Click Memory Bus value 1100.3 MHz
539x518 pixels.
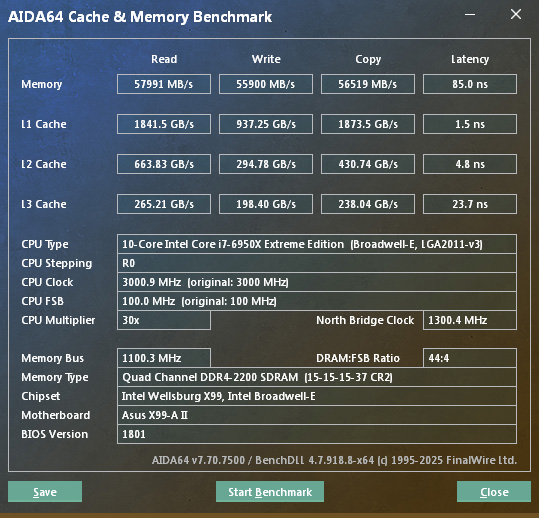tap(164, 358)
